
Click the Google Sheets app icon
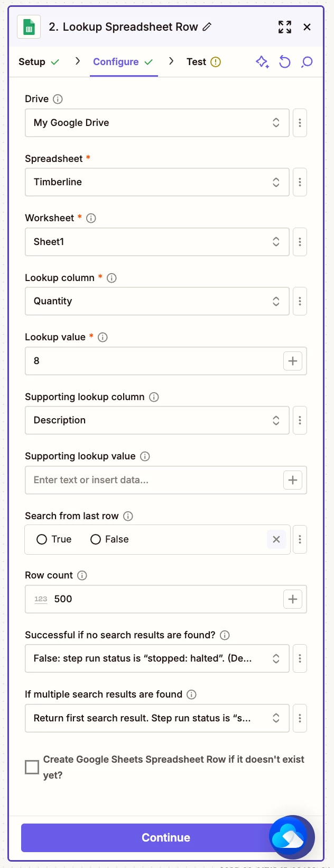tap(29, 27)
